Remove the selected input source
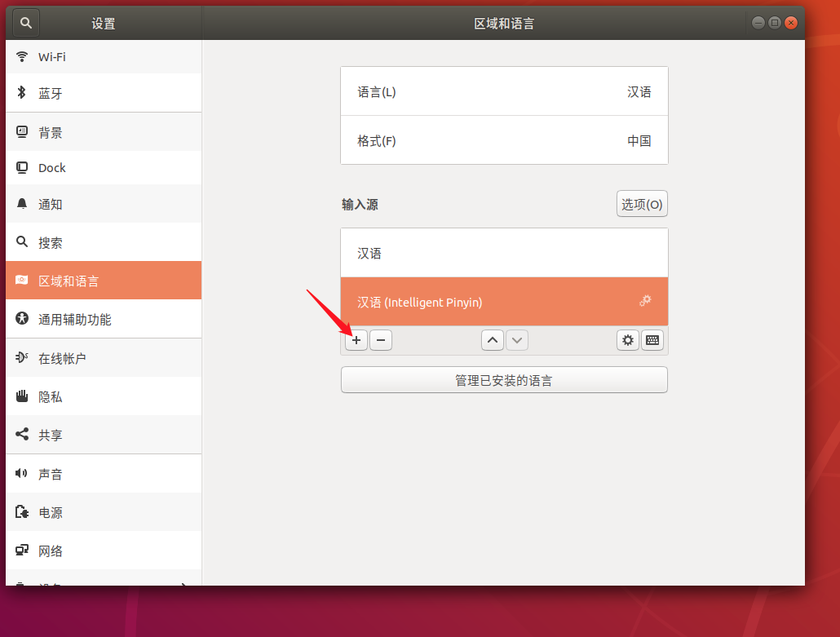 pyautogui.click(x=381, y=340)
